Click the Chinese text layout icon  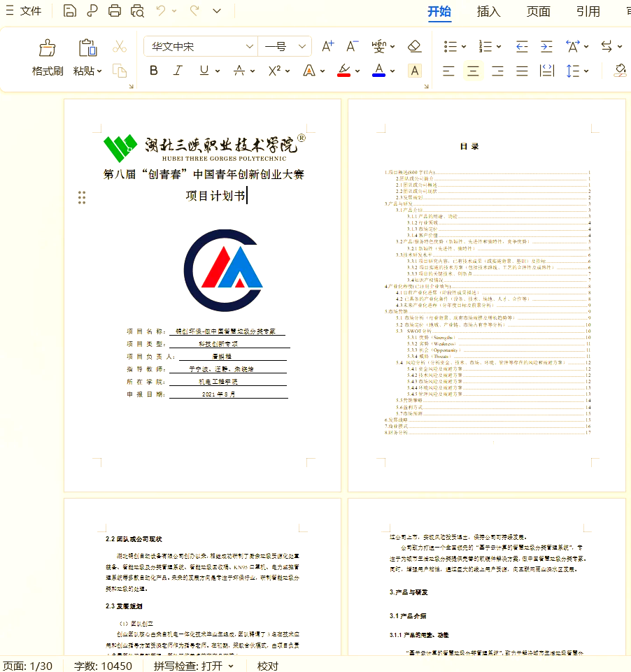573,46
